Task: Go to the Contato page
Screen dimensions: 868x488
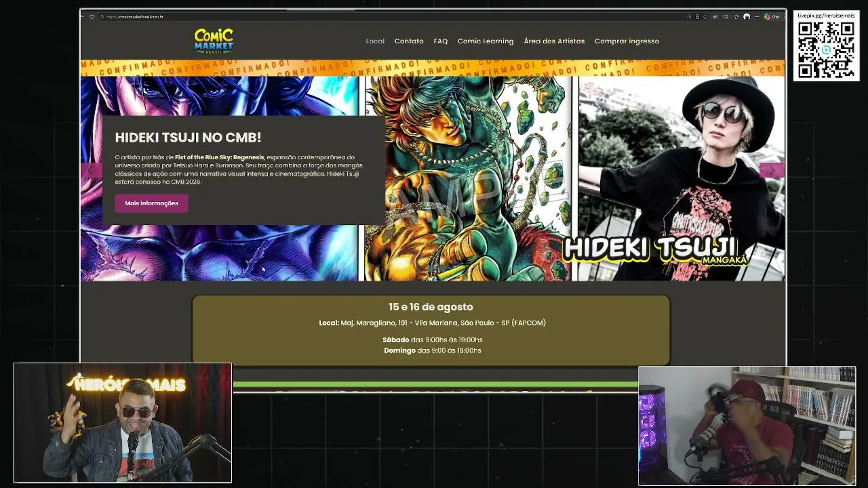Action: tap(409, 41)
